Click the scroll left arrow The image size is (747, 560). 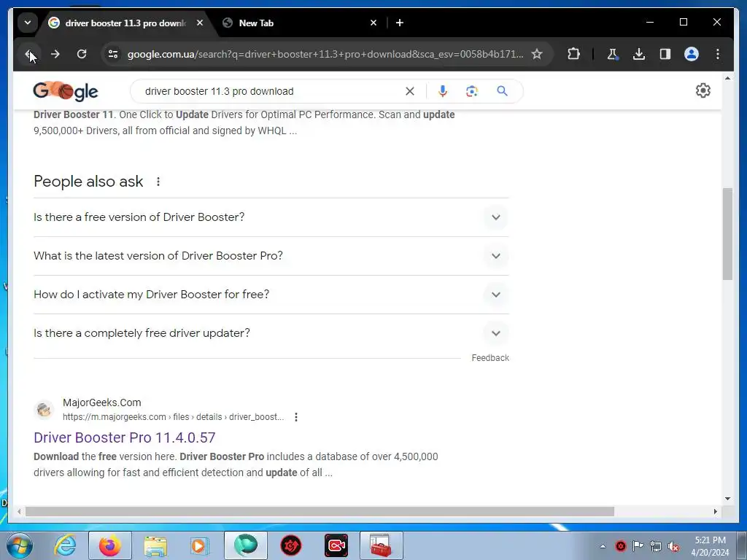tap(19, 511)
